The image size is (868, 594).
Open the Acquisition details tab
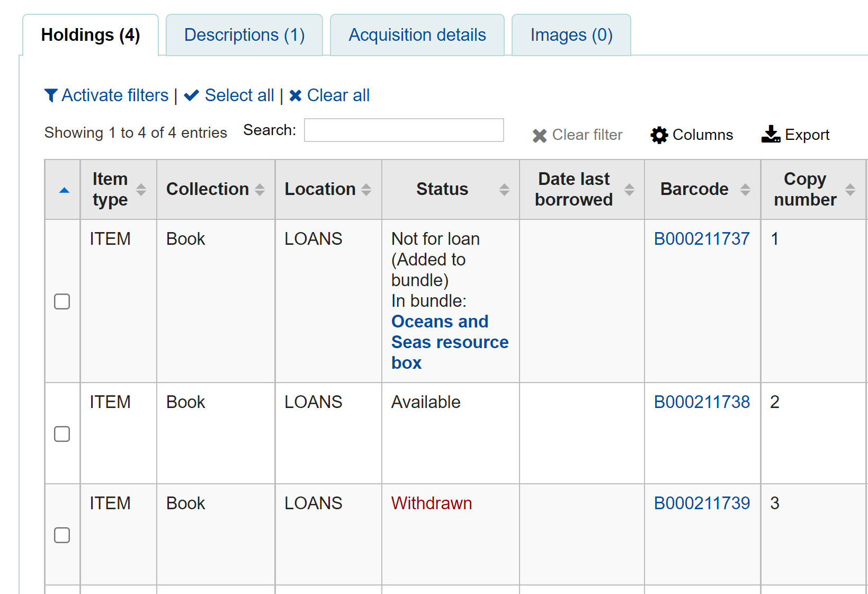coord(417,34)
